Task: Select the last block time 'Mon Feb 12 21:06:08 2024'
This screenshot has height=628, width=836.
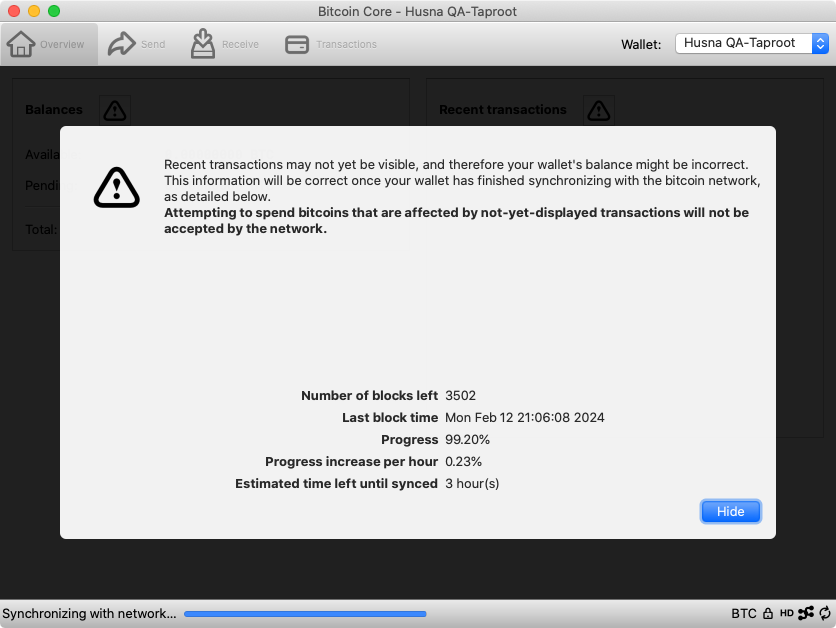Action: coord(525,417)
